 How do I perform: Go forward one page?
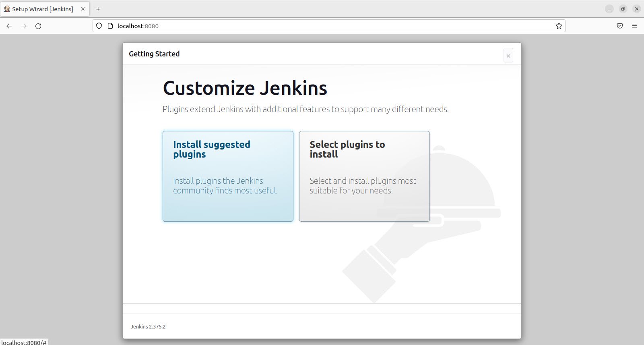[24, 26]
